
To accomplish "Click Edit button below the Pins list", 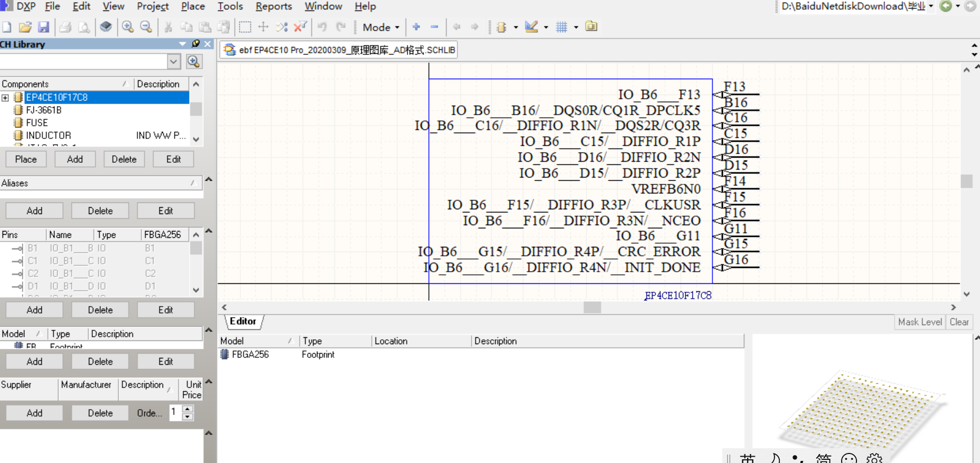I will tap(166, 310).
